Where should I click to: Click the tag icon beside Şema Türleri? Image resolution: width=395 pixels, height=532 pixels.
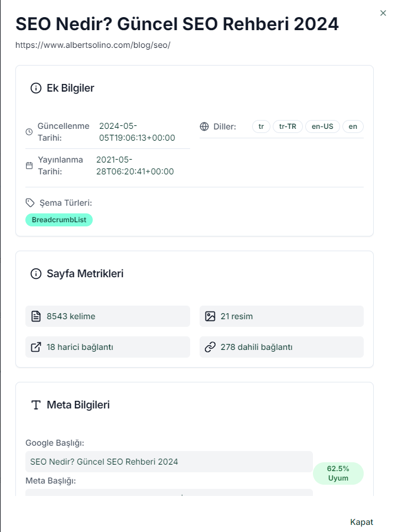[30, 203]
